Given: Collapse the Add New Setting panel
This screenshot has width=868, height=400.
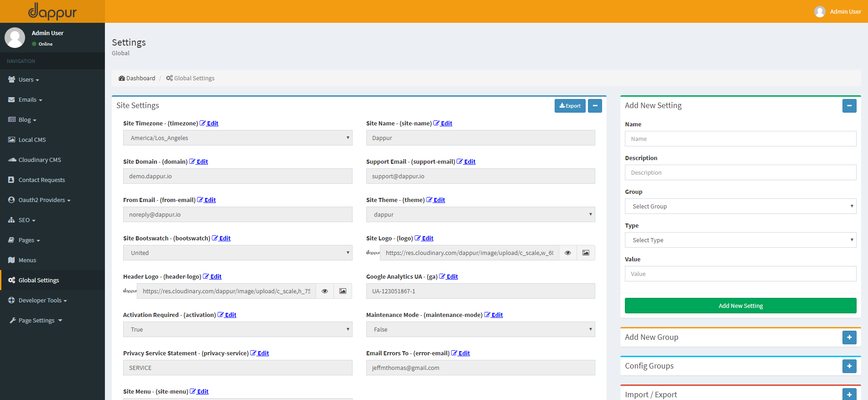Looking at the screenshot, I should (x=849, y=106).
